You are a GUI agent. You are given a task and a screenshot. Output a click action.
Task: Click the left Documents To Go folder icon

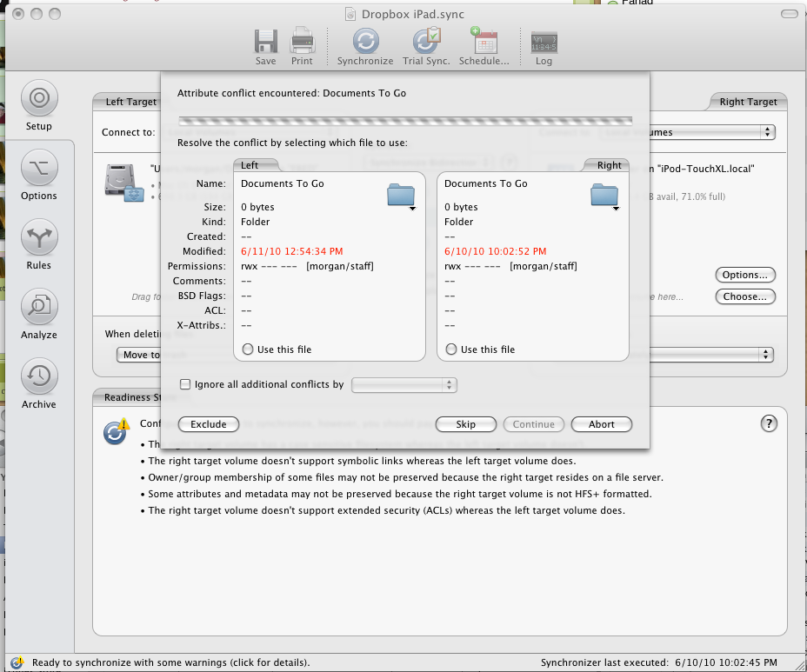[401, 196]
